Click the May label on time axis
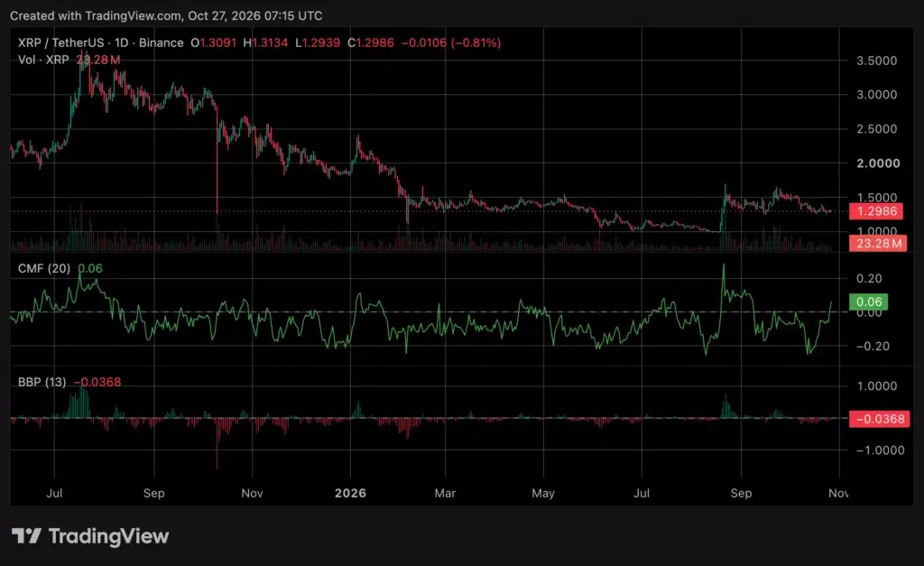924x566 pixels. click(542, 493)
